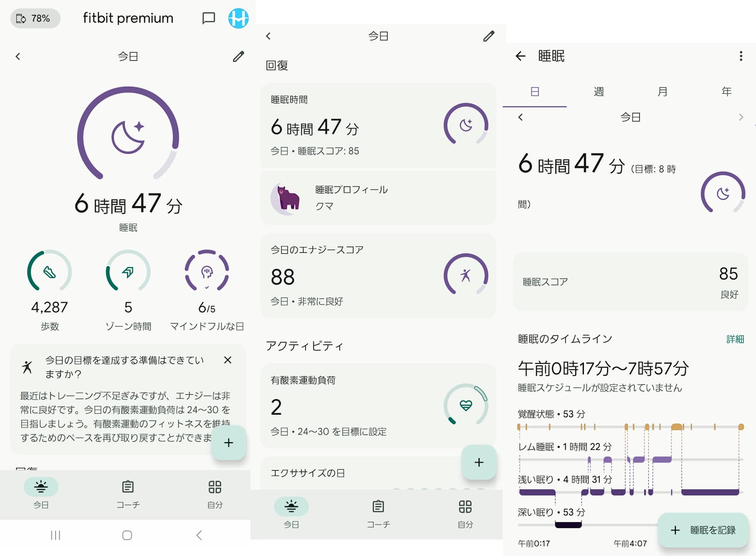The height and width of the screenshot is (556, 756).
Task: Switch to 週 tab on sleep screen
Action: click(x=599, y=92)
